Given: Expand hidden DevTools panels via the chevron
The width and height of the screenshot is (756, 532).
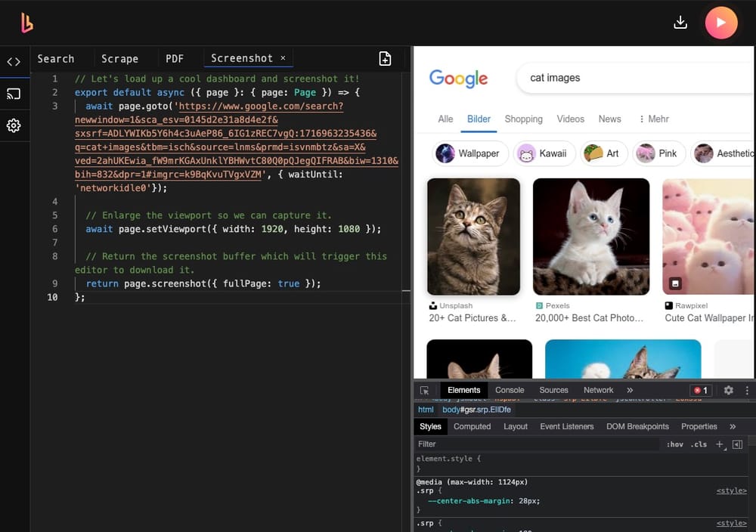Looking at the screenshot, I should point(630,390).
